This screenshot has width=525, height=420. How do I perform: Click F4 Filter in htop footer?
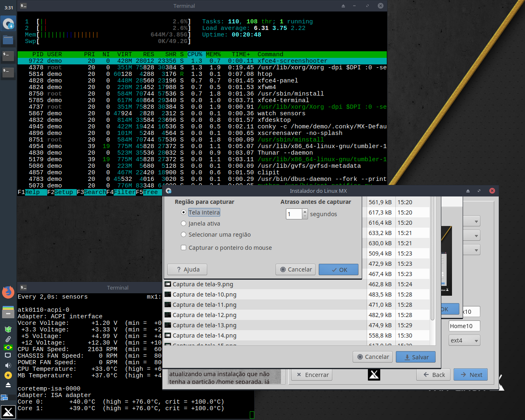[x=121, y=192]
